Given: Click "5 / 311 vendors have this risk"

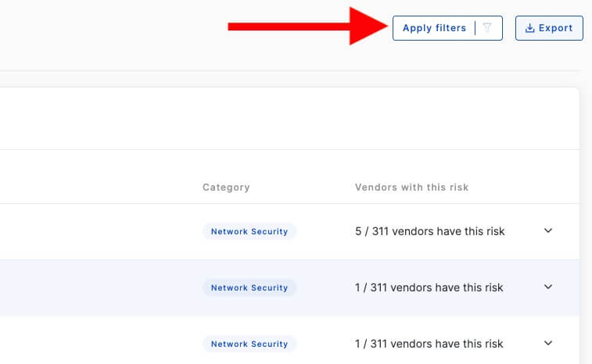Looking at the screenshot, I should click(429, 231).
